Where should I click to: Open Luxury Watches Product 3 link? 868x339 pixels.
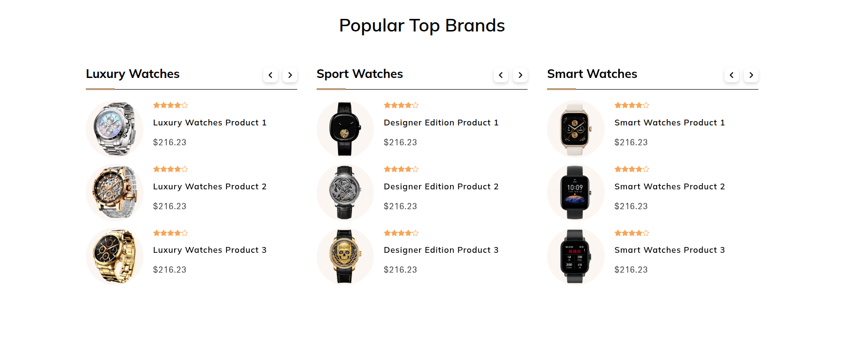(209, 250)
